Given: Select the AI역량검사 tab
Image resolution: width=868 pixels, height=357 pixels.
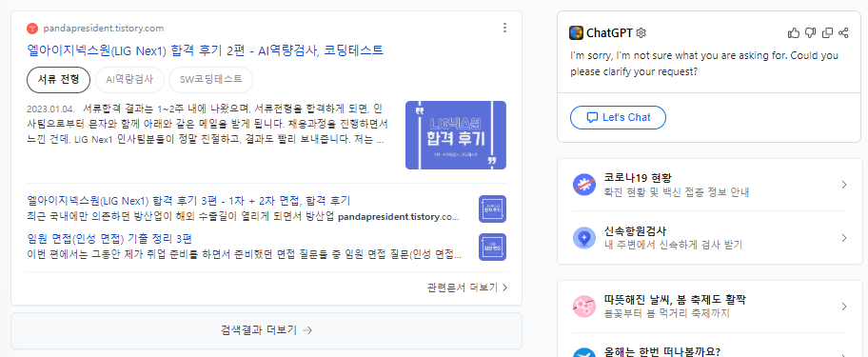Looking at the screenshot, I should [129, 80].
